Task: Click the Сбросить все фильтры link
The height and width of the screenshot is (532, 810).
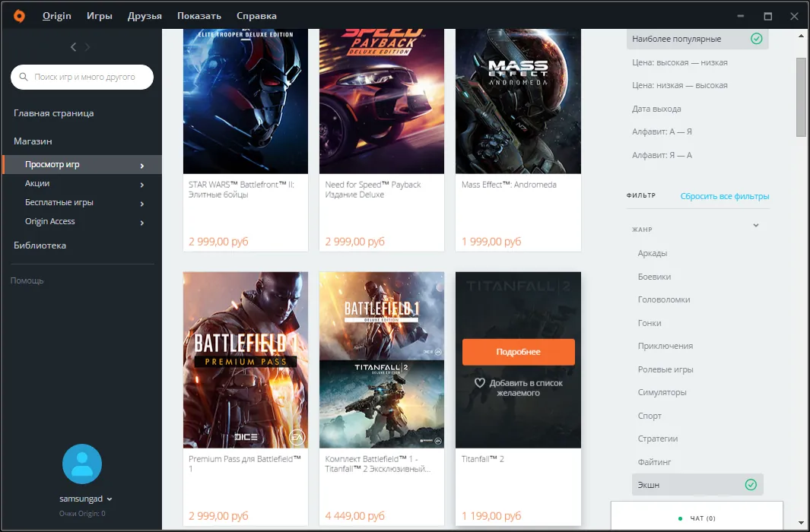Action: [724, 196]
